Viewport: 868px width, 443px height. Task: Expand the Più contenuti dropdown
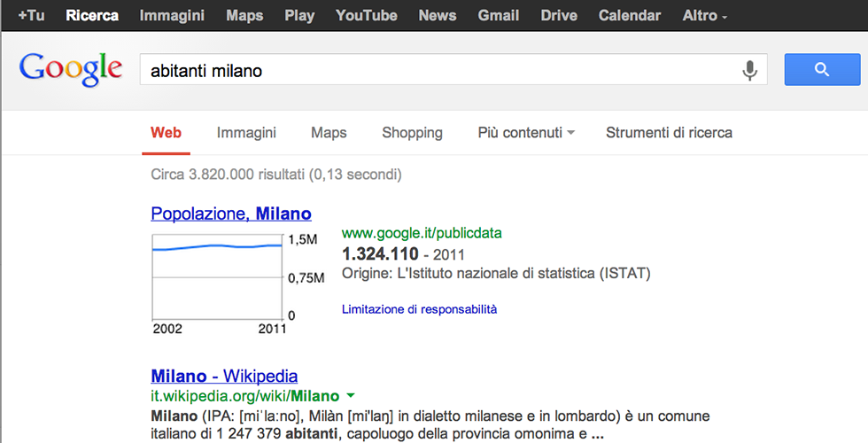coord(526,133)
